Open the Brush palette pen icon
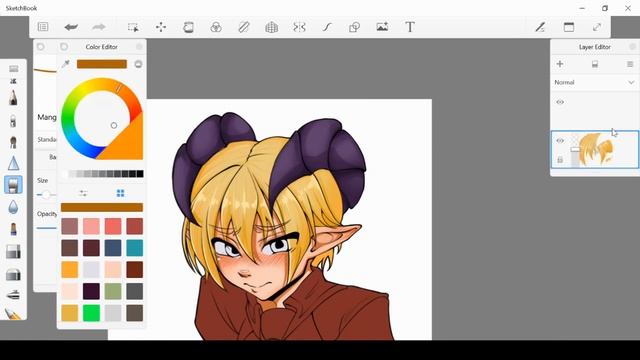This screenshot has width=640, height=360. [540, 27]
